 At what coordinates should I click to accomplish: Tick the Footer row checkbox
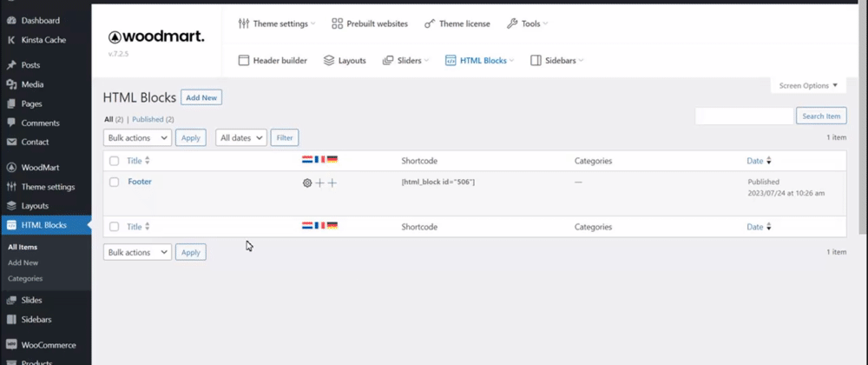(114, 182)
